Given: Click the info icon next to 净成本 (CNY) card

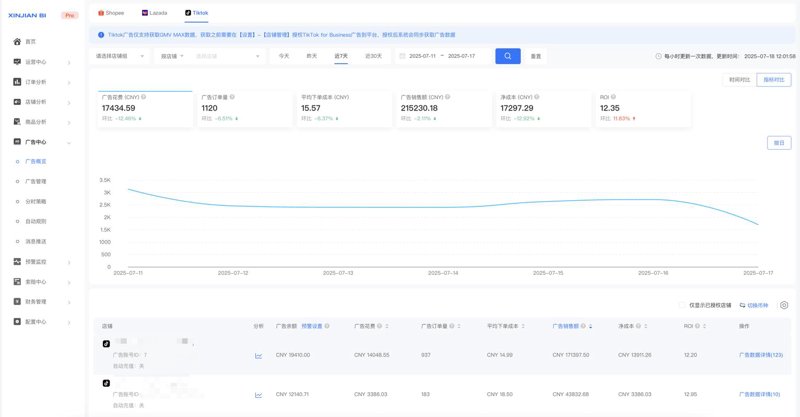Looking at the screenshot, I should 537,97.
